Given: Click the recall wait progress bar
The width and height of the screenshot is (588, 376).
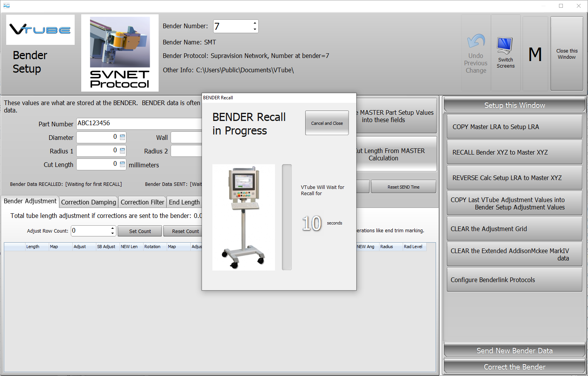Looking at the screenshot, I should point(287,217).
